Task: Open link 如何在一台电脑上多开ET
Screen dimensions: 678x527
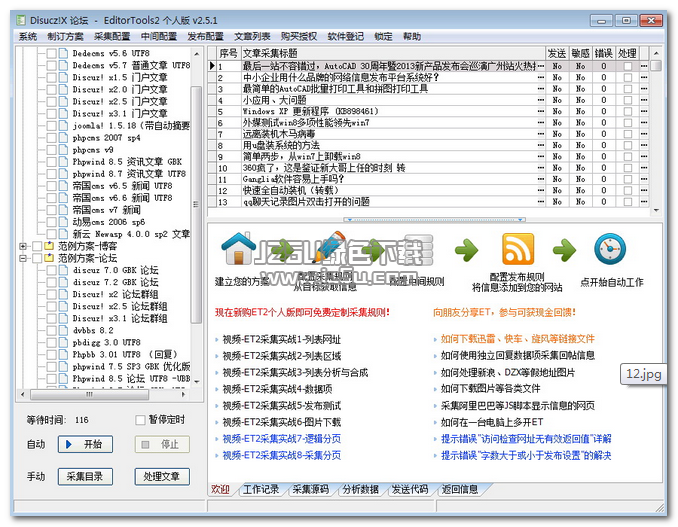Action: point(492,422)
